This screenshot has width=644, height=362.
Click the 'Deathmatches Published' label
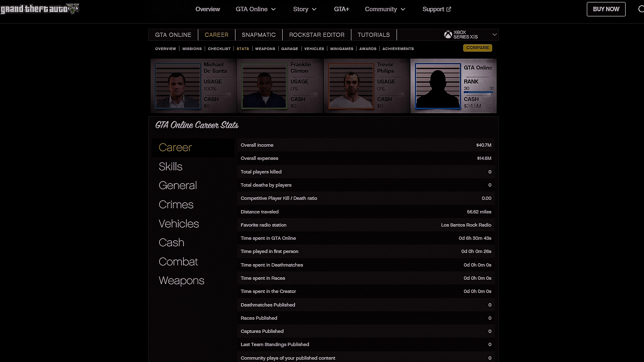click(x=268, y=305)
